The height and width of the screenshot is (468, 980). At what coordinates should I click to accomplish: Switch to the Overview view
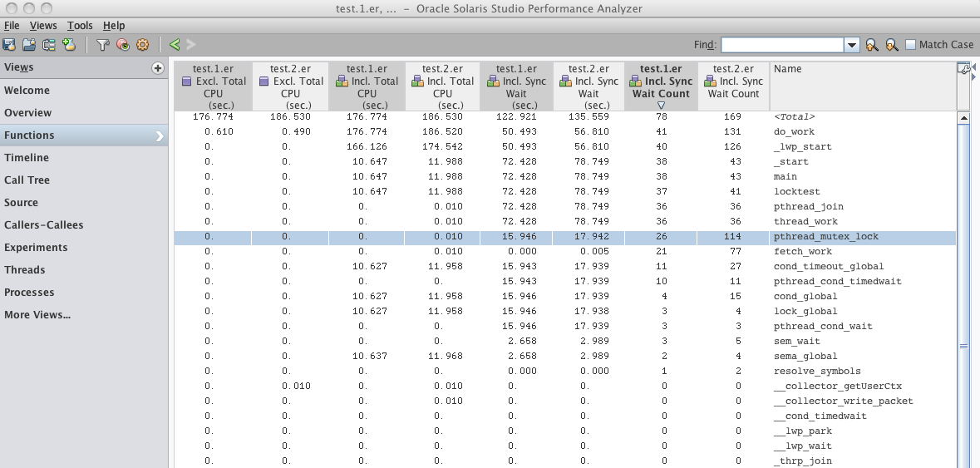[84, 113]
